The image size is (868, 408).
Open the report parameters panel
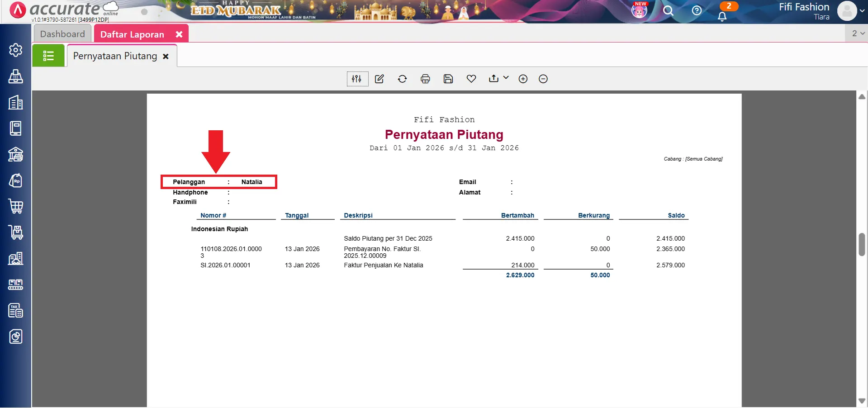tap(357, 78)
